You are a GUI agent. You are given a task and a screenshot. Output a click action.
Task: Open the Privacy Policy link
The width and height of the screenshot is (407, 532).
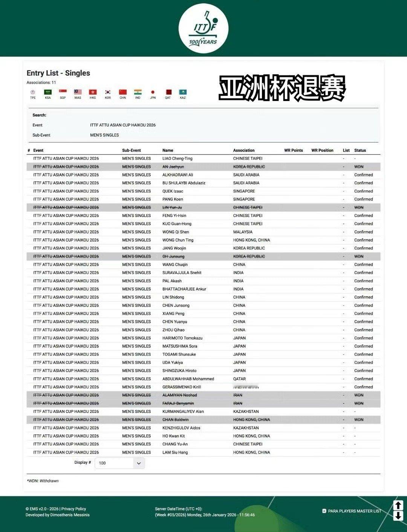coord(74,509)
